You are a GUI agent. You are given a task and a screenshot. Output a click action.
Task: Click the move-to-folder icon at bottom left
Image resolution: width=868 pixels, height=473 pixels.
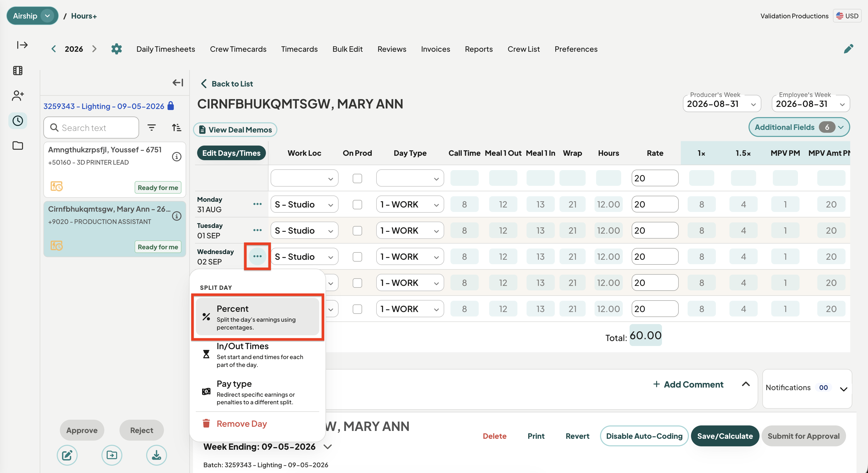click(112, 455)
